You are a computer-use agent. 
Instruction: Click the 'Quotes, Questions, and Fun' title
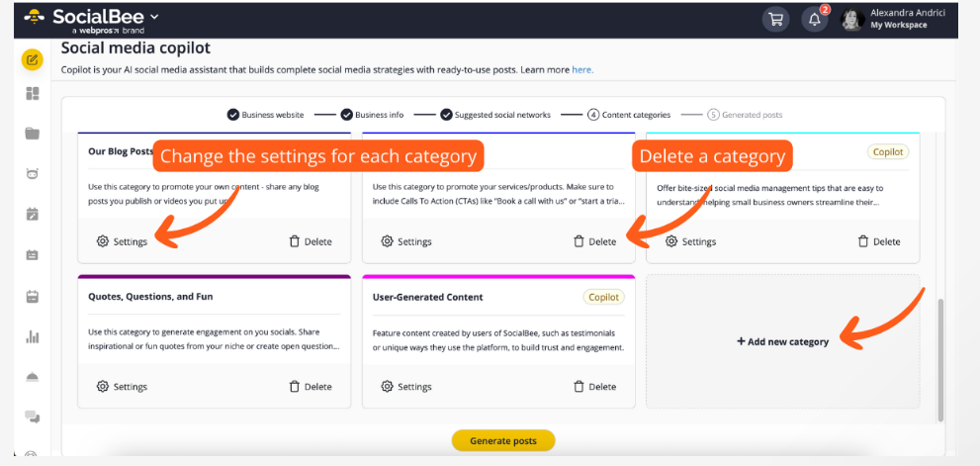tap(150, 297)
